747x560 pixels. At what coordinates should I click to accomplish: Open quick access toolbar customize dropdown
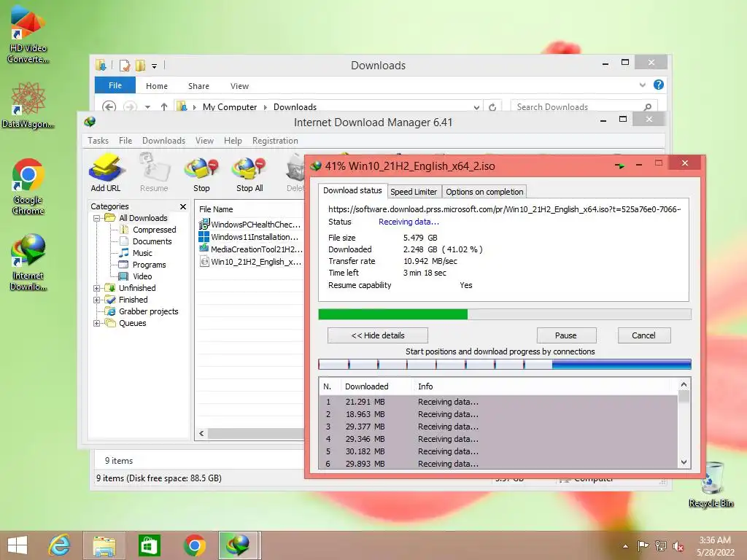155,66
